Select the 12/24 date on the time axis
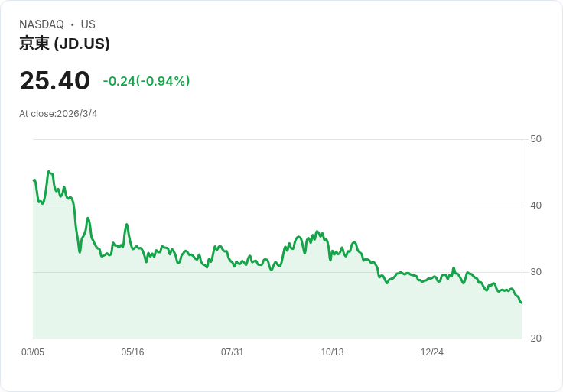This screenshot has width=563, height=392. tap(432, 352)
